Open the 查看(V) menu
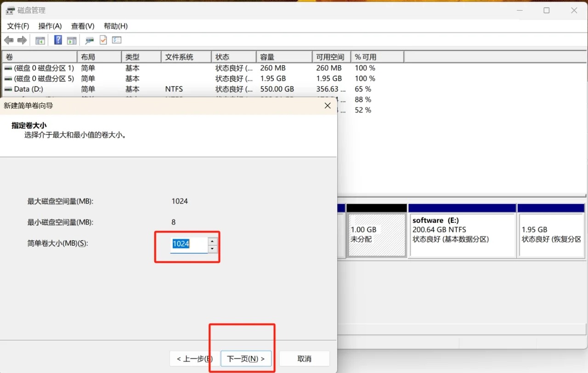Viewport: 588px width, 373px height. 83,26
